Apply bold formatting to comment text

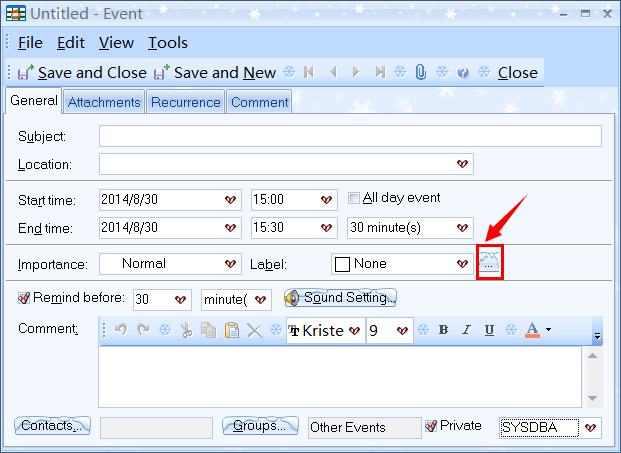[443, 331]
